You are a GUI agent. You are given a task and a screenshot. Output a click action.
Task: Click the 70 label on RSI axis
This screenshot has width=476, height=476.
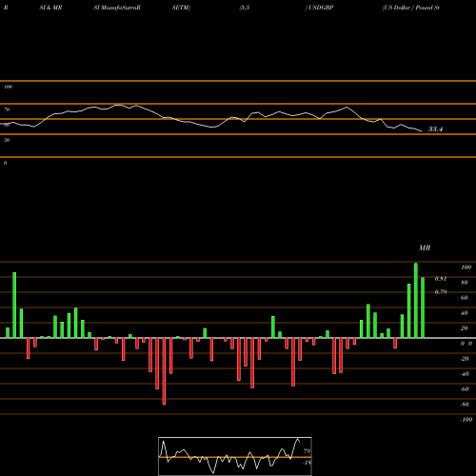(x=7, y=109)
